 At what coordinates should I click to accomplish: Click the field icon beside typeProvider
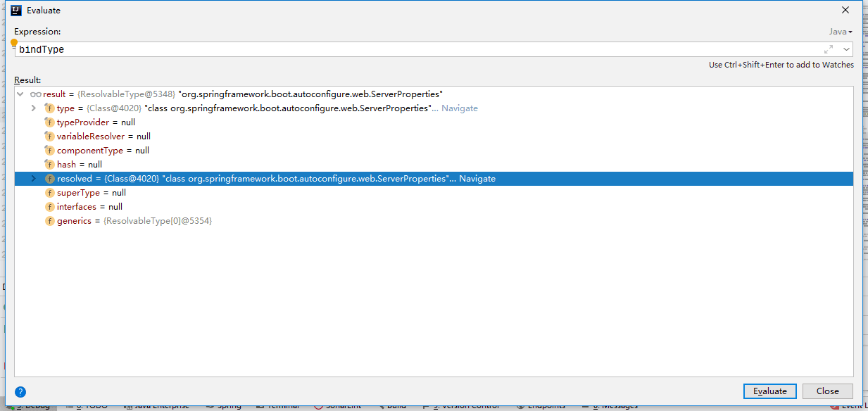pos(49,122)
